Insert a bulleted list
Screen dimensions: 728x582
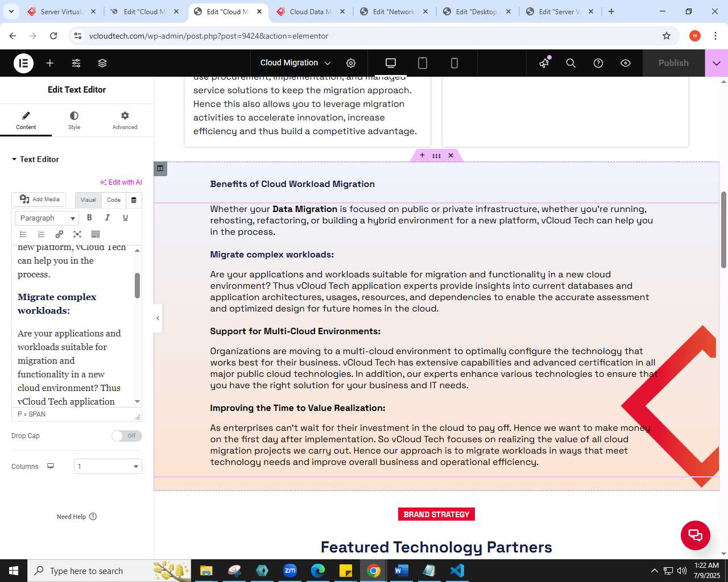pos(23,234)
